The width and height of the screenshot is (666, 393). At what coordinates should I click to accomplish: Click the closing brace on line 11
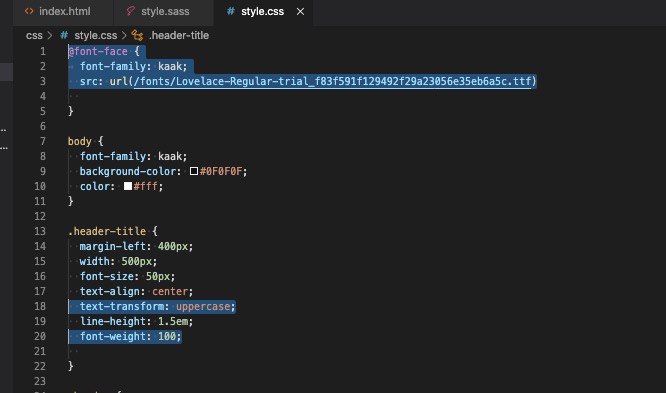pos(71,201)
